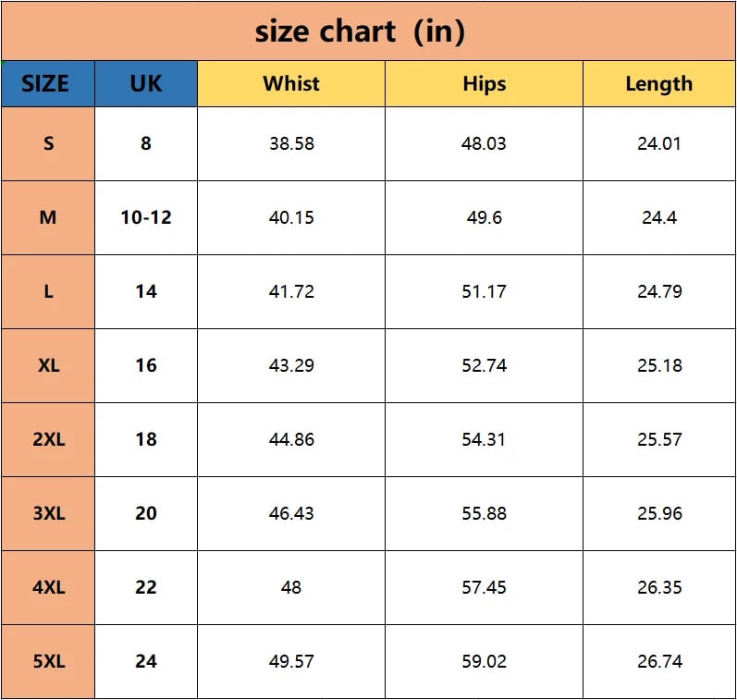Click the 52.74 hips value

[485, 366]
